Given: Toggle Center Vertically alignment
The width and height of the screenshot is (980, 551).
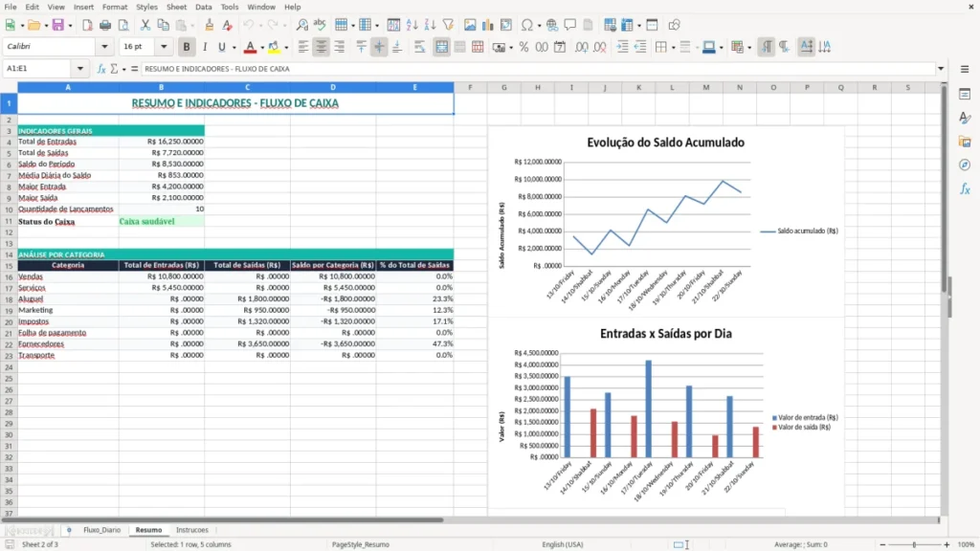Looking at the screenshot, I should (379, 47).
